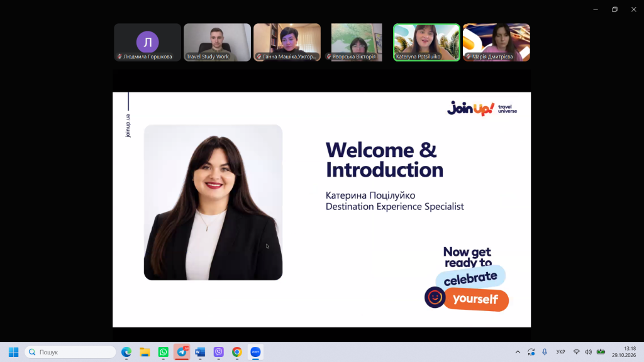Screen dimensions: 644x362
Task: Open Microsoft Edge from the taskbar
Action: (x=126, y=352)
